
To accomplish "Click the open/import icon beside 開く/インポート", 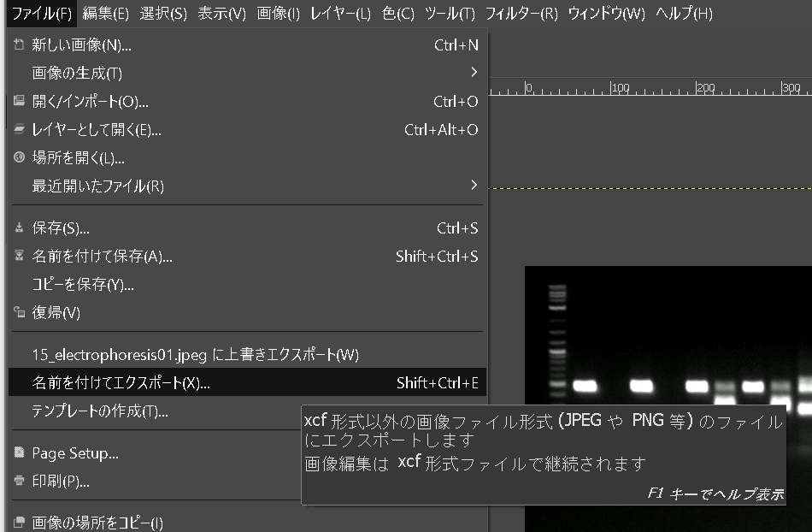I will click(19, 102).
